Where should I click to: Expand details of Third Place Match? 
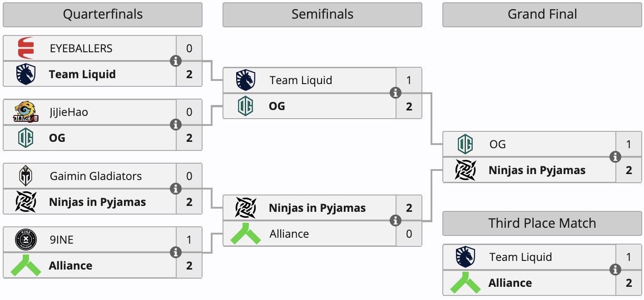615,270
